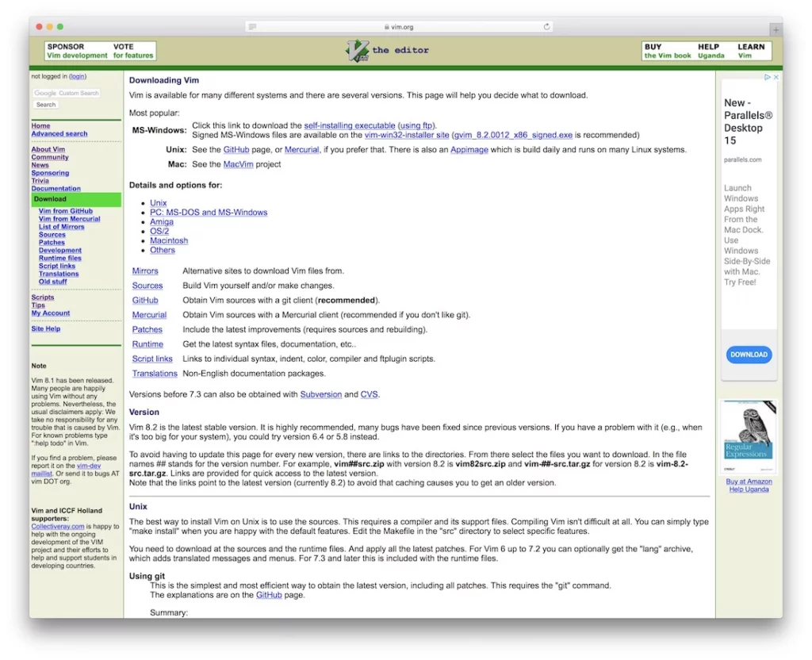Open Advanced search in the sidebar

(x=59, y=133)
